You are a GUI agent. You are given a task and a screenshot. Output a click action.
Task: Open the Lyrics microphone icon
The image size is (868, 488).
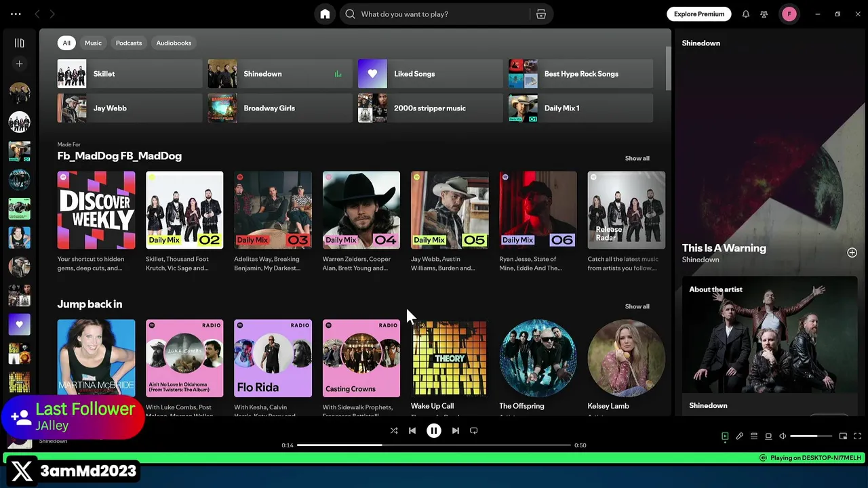(740, 436)
